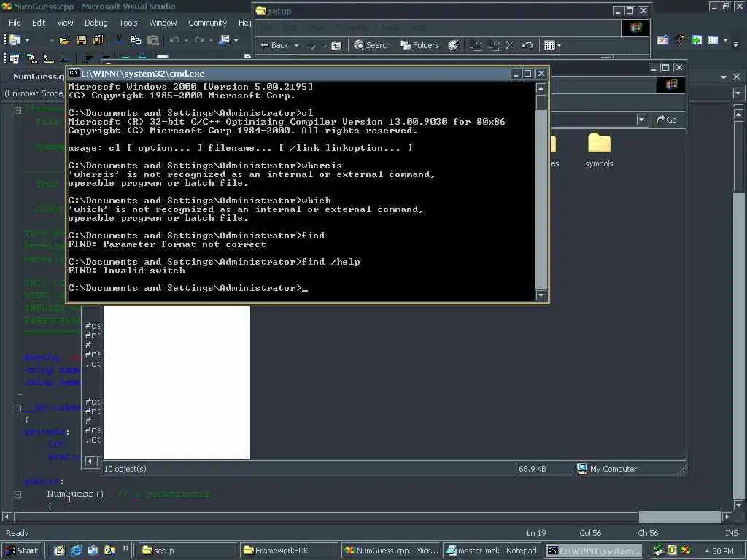Click the Undo icon in setup window toolbar

click(x=527, y=45)
